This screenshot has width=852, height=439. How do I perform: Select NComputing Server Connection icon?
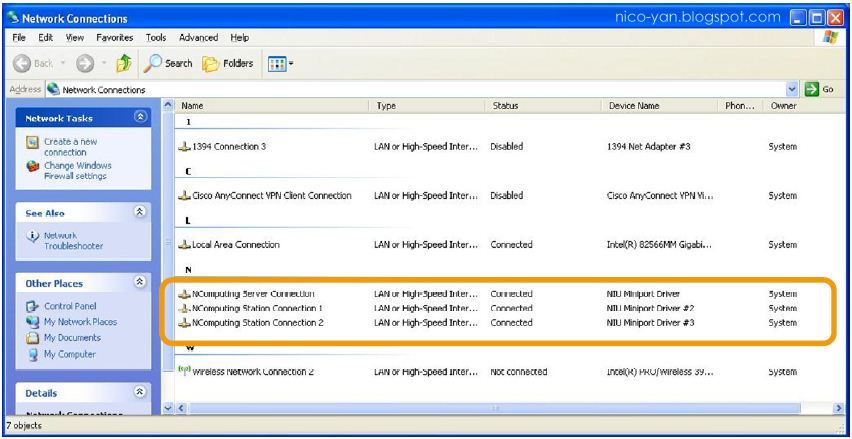185,294
